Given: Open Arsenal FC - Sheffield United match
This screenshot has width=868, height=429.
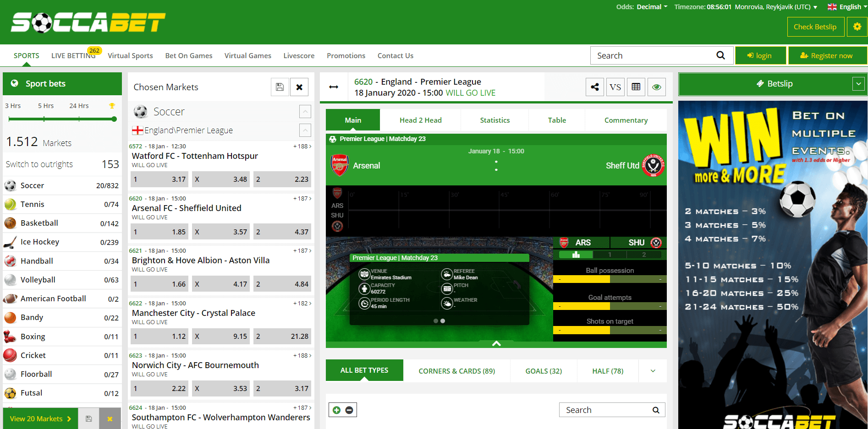Looking at the screenshot, I should pyautogui.click(x=187, y=208).
